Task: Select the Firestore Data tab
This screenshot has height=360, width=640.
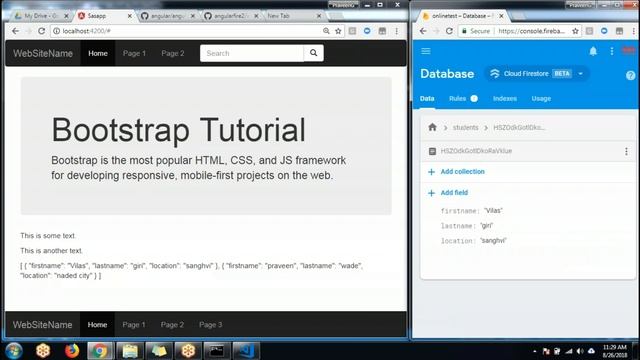Action: pos(427,98)
